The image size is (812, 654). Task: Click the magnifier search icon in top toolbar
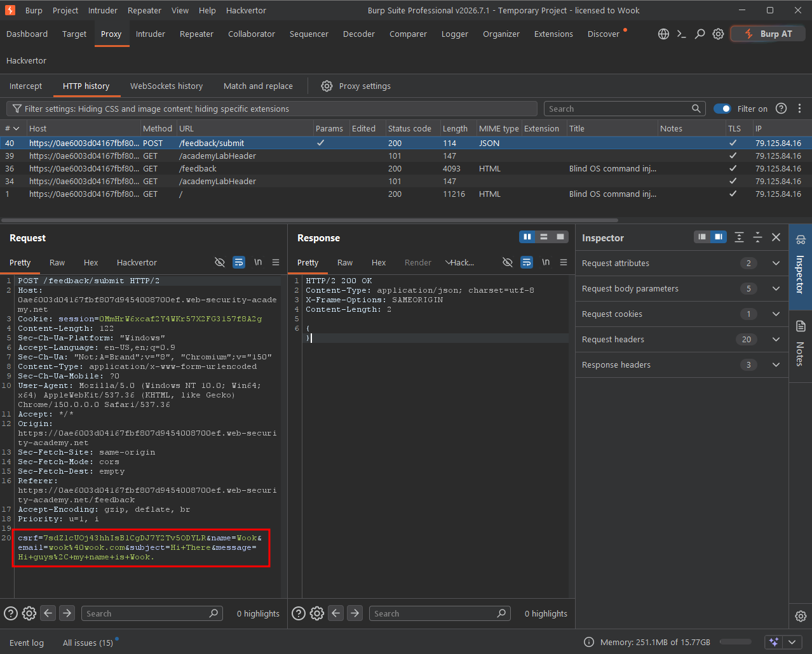(x=700, y=34)
